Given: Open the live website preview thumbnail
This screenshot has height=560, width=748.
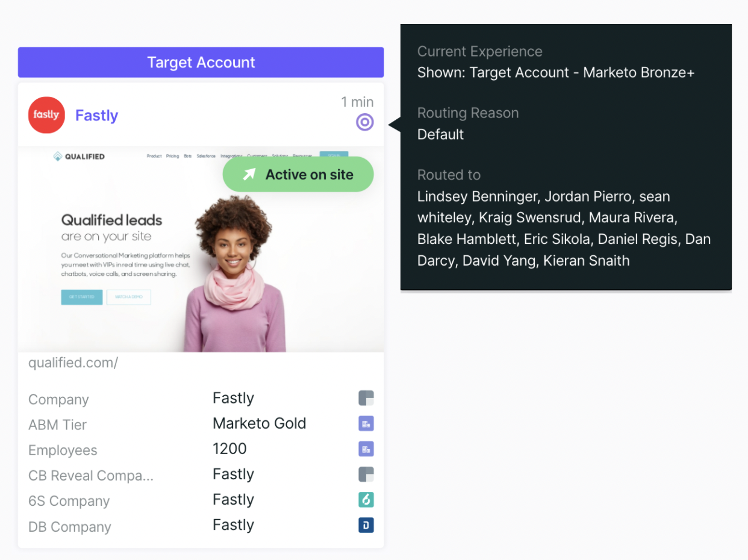Looking at the screenshot, I should [201, 249].
